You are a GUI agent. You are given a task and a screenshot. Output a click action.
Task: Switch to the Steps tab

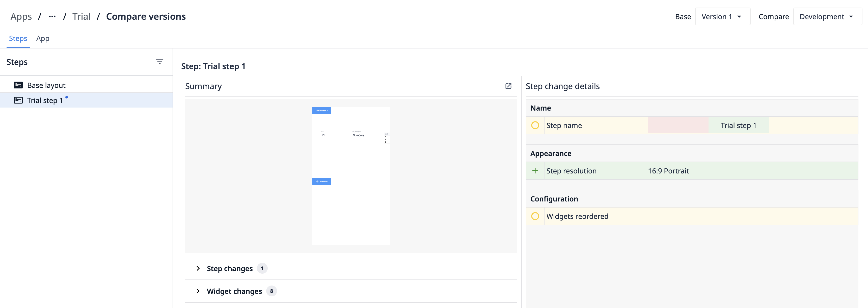18,38
